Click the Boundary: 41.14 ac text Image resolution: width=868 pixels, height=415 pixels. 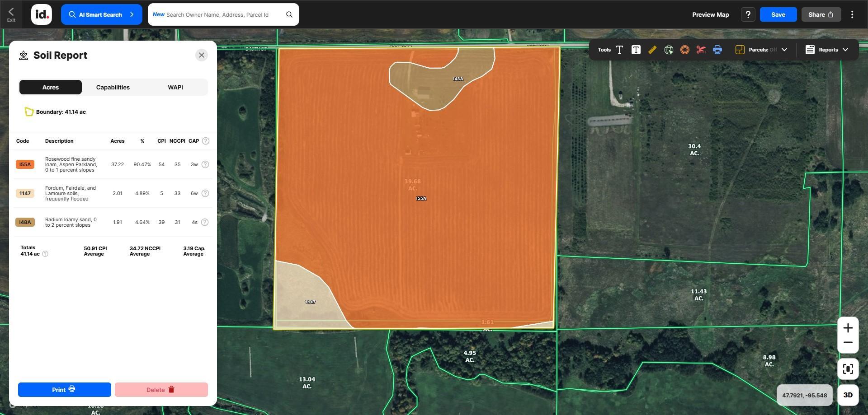click(61, 112)
